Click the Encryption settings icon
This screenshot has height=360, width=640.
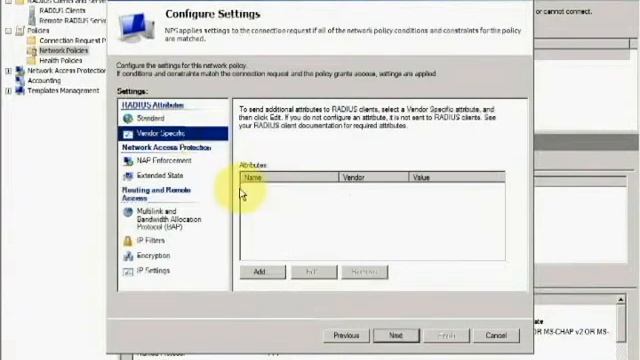coord(128,256)
